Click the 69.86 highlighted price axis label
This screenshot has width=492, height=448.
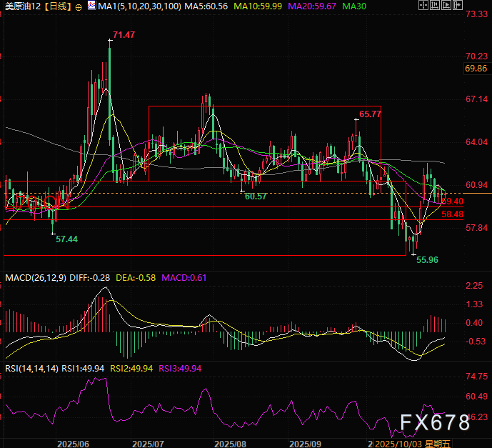pos(476,69)
